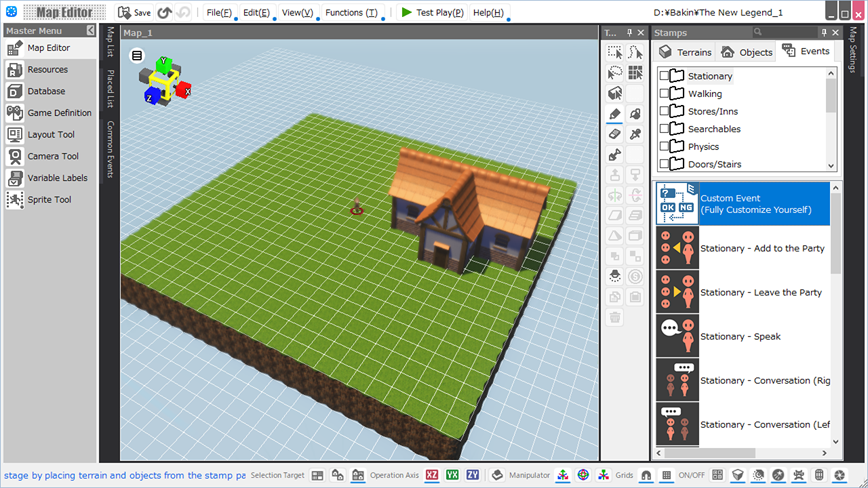The image size is (868, 488).
Task: Open the Functions dropdown menu
Action: (x=351, y=12)
